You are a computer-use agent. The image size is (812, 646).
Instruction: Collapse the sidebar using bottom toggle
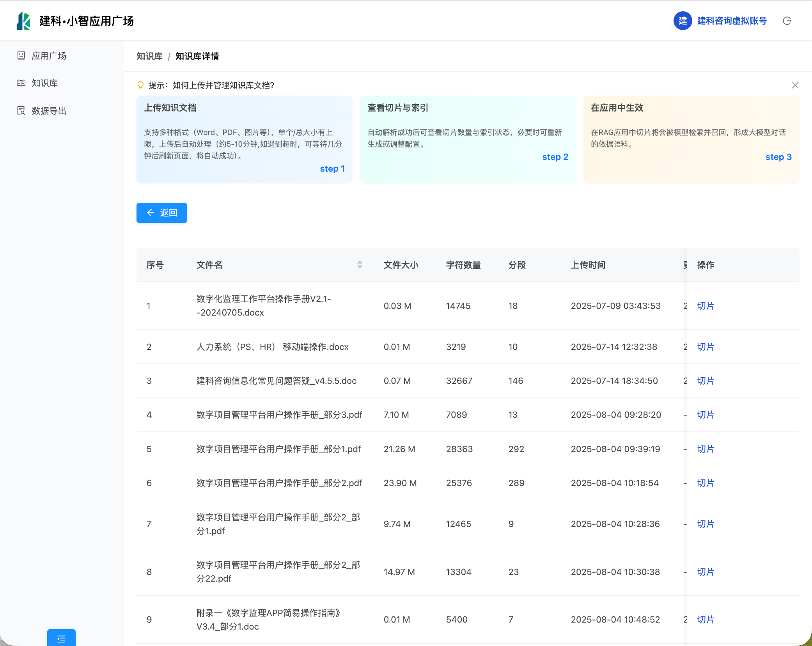pos(61,639)
